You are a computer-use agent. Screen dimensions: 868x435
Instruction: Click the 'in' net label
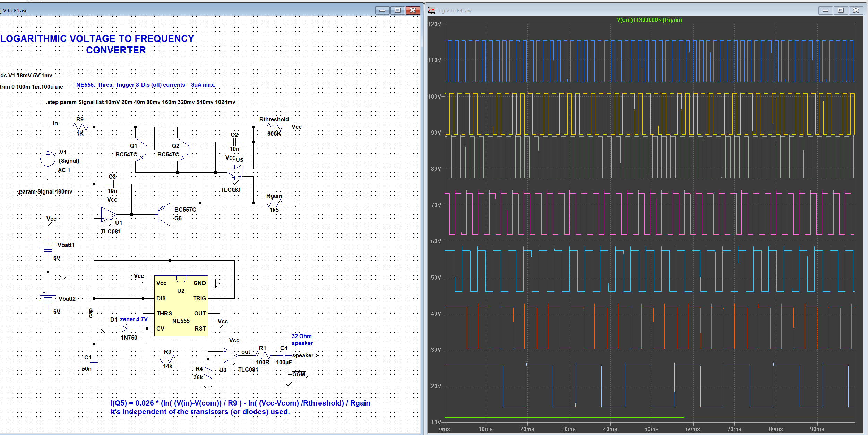click(x=55, y=123)
